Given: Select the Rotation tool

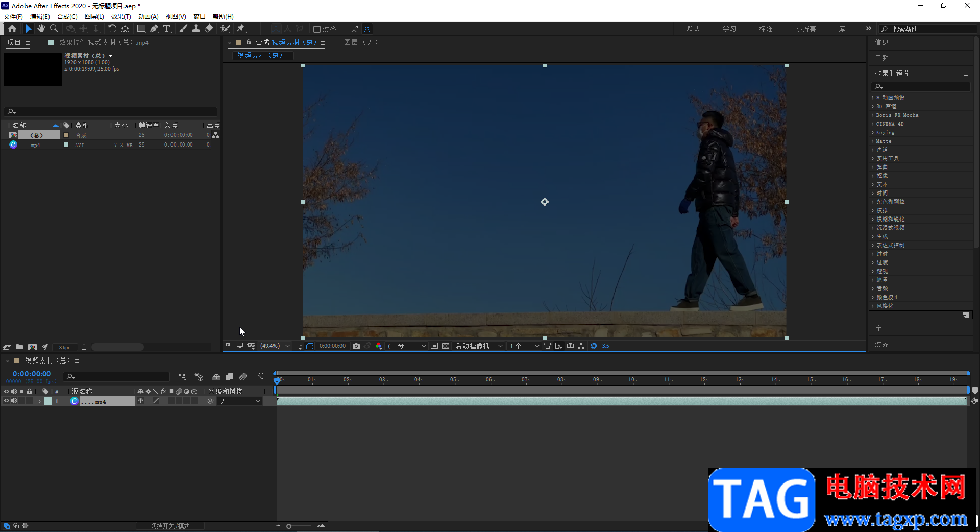Looking at the screenshot, I should click(112, 29).
